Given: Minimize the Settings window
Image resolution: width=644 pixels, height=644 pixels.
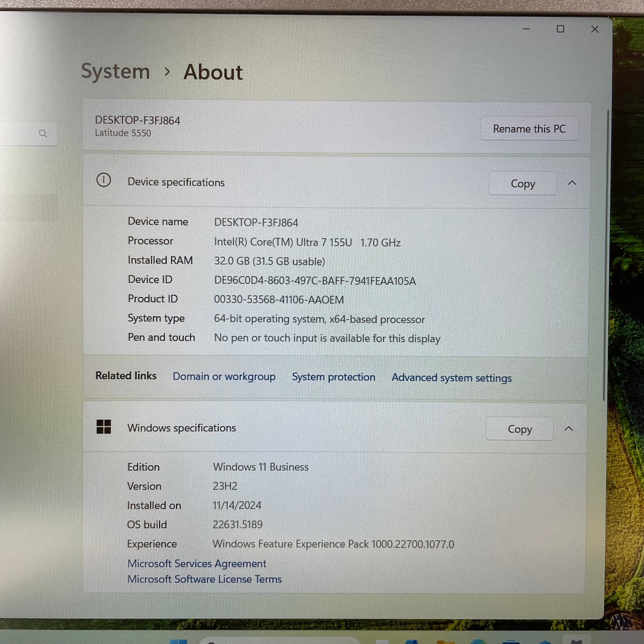Looking at the screenshot, I should point(526,29).
